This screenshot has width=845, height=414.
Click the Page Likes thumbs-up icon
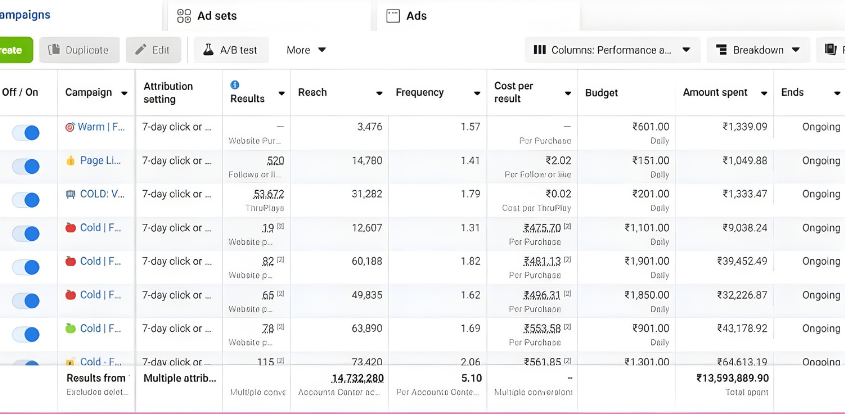coord(70,161)
